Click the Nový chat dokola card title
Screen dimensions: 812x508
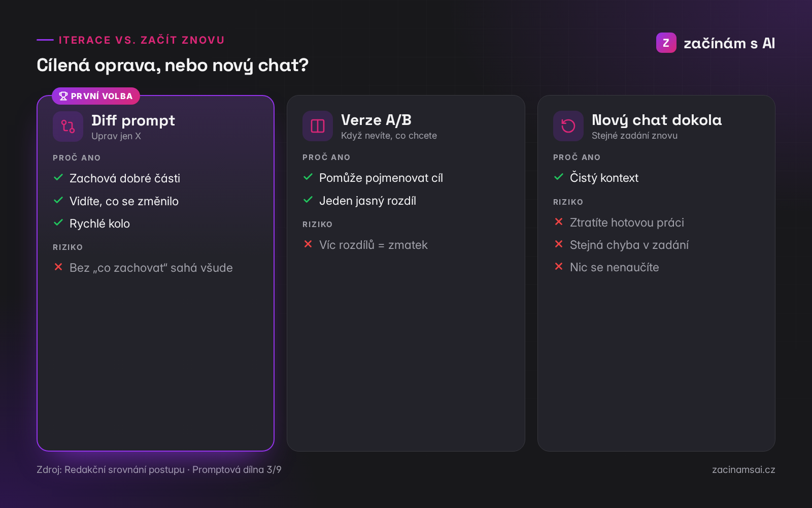(x=657, y=120)
